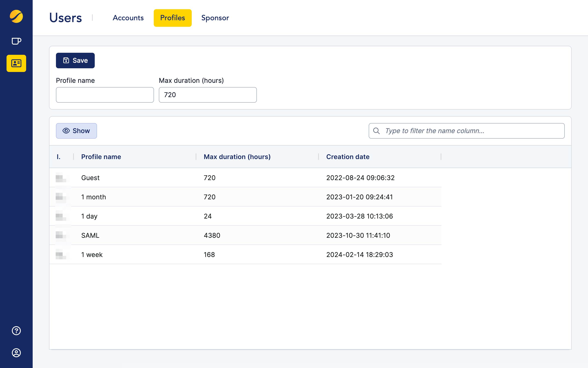Select the 1 month profile name
This screenshot has height=368, width=588.
pos(94,197)
